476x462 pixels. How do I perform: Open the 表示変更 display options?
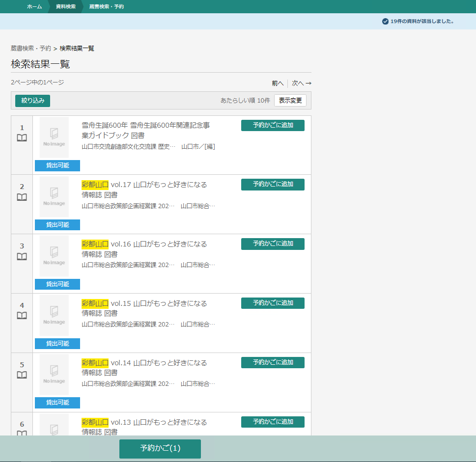tap(290, 101)
